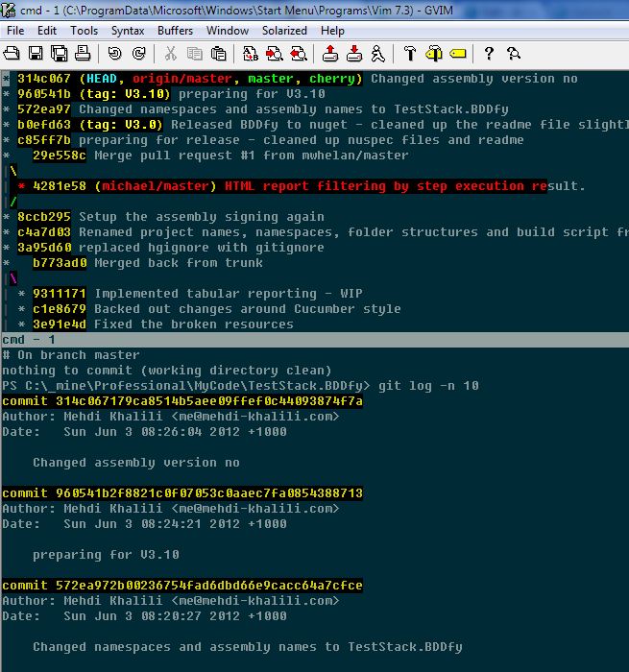Open the File menu
This screenshot has height=672, width=629.
15,31
